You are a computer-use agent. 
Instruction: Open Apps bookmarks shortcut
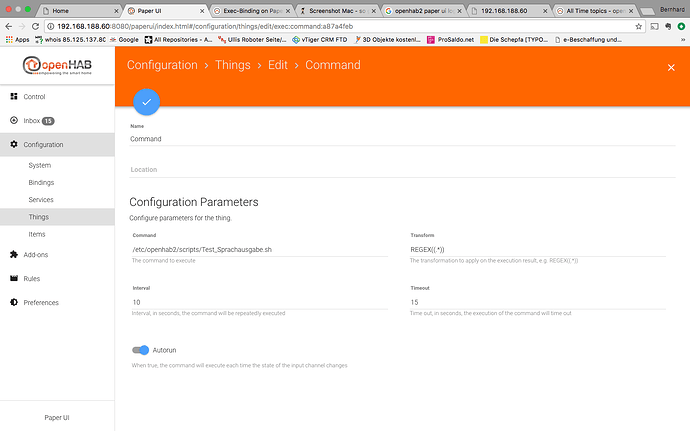click(18, 40)
